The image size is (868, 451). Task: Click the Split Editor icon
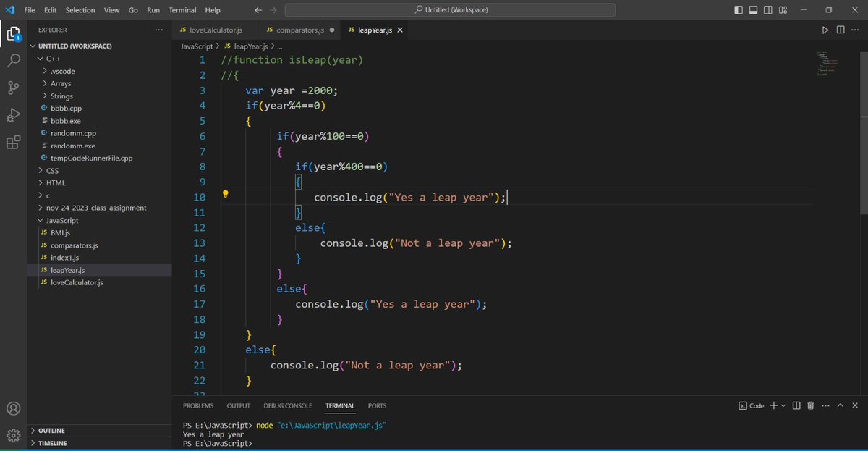pyautogui.click(x=841, y=30)
